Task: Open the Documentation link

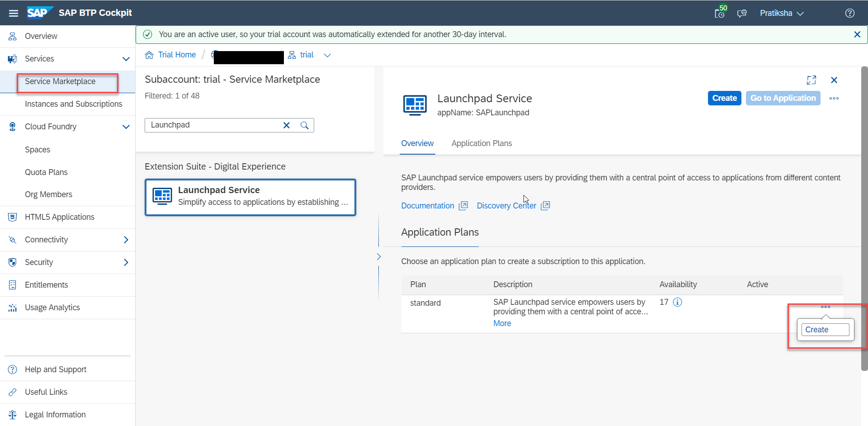Action: point(428,206)
